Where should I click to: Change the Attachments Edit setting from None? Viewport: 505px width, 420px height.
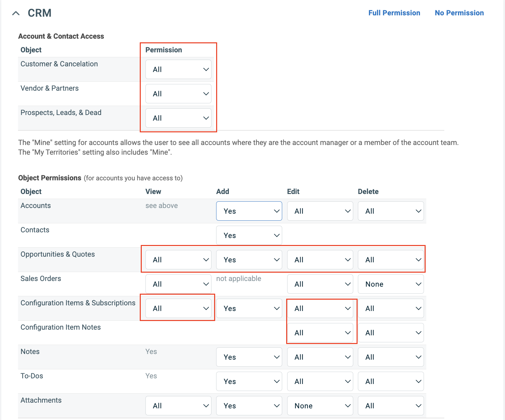pyautogui.click(x=320, y=405)
